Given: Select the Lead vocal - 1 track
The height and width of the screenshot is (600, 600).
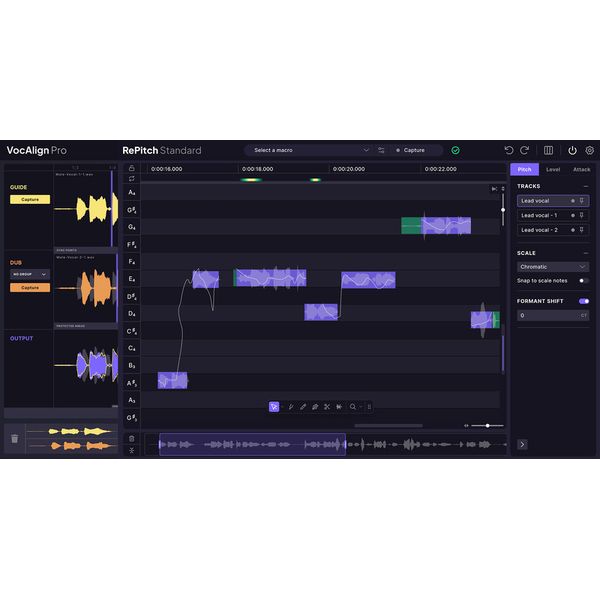Looking at the screenshot, I should (x=553, y=215).
